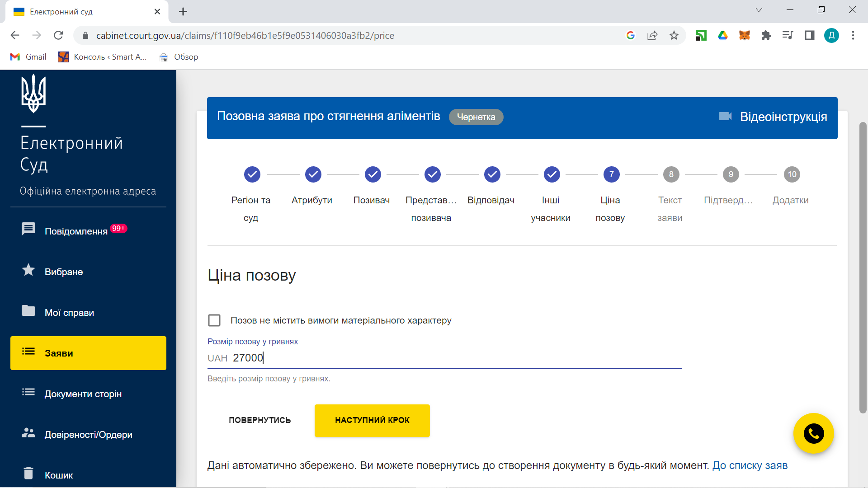
Task: Select Документи сторін menu item
Action: (83, 394)
